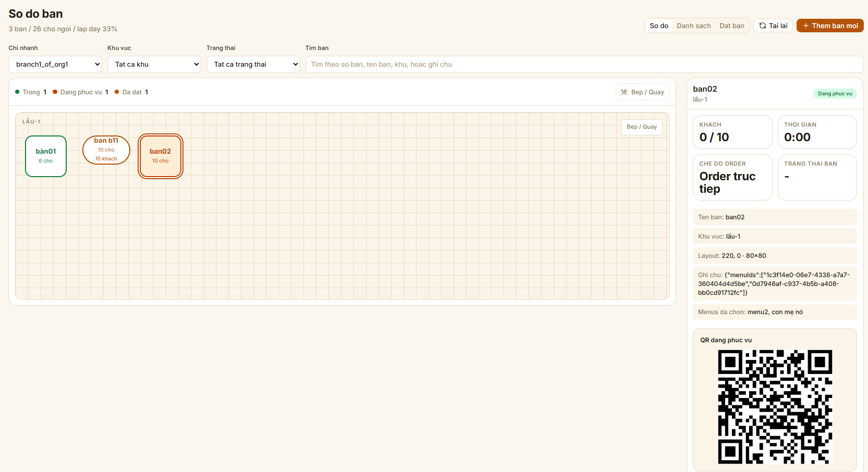
Task: Click the Da dat 1 legend entry
Action: tap(131, 92)
